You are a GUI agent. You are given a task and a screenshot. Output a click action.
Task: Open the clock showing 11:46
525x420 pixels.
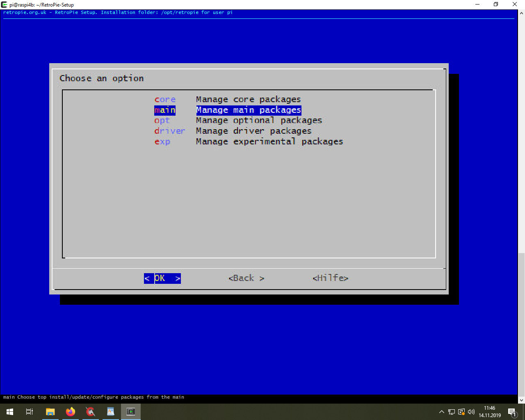[490, 412]
